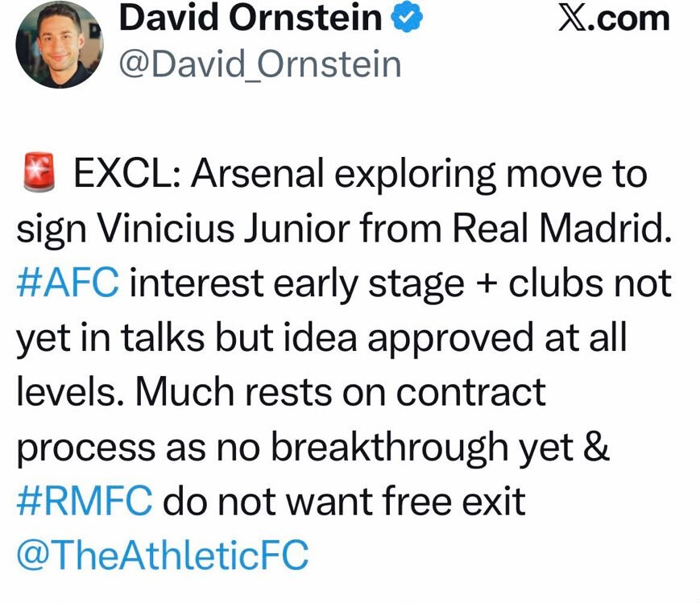Click the ".com" text of the watermark
The width and height of the screenshot is (700, 603).
pos(629,19)
